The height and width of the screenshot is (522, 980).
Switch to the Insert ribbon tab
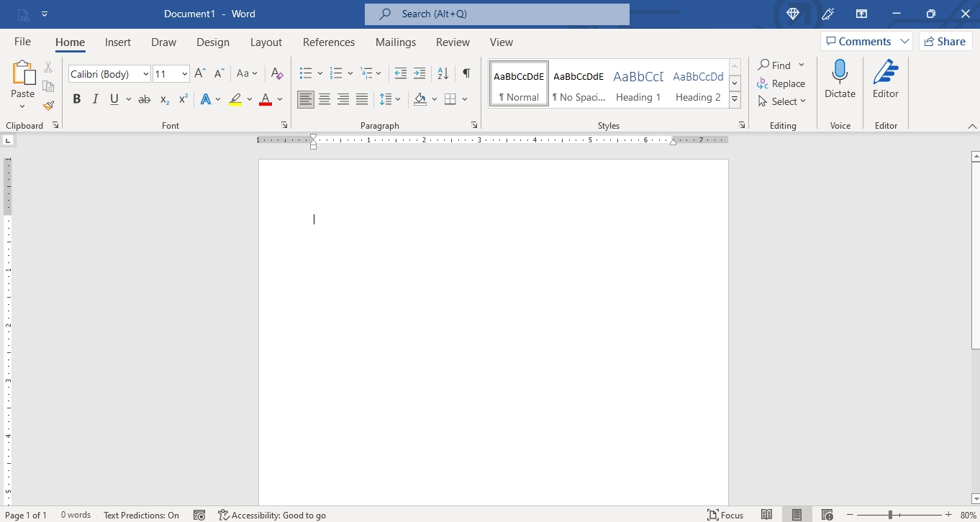pyautogui.click(x=118, y=42)
